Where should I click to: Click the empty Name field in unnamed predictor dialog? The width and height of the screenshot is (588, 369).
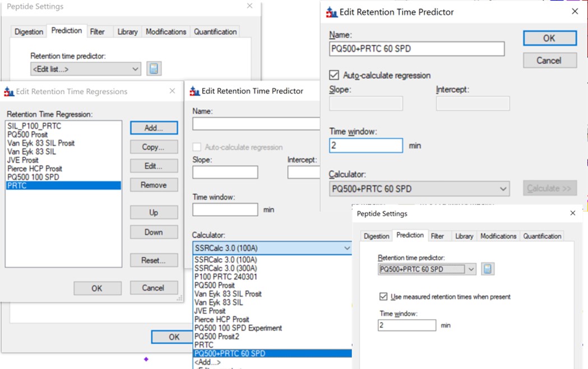pyautogui.click(x=257, y=124)
